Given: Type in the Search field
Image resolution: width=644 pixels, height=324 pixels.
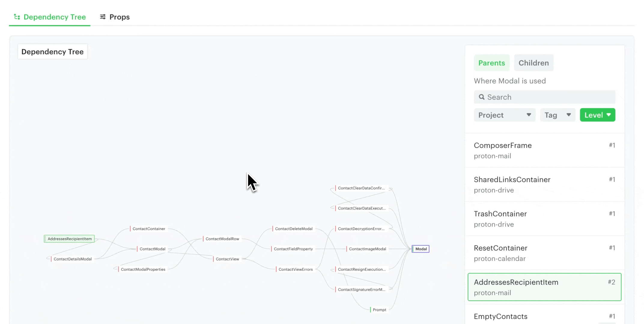Looking at the screenshot, I should click(x=550, y=97).
